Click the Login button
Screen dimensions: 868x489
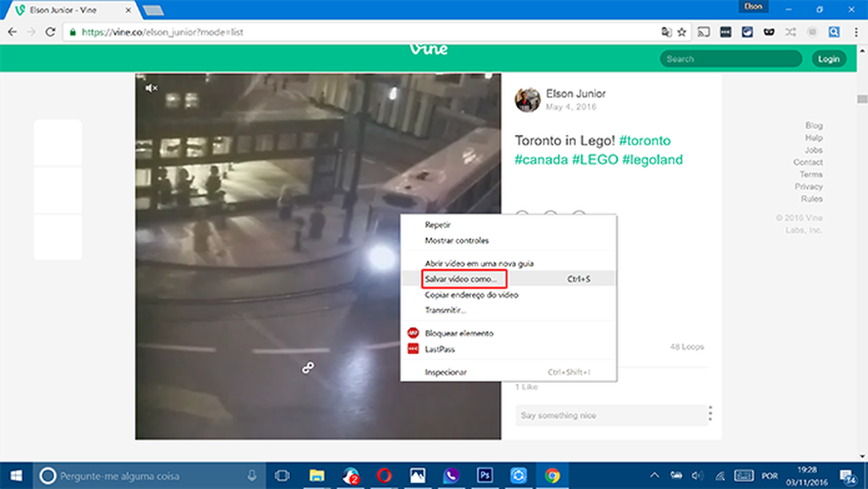tap(828, 59)
